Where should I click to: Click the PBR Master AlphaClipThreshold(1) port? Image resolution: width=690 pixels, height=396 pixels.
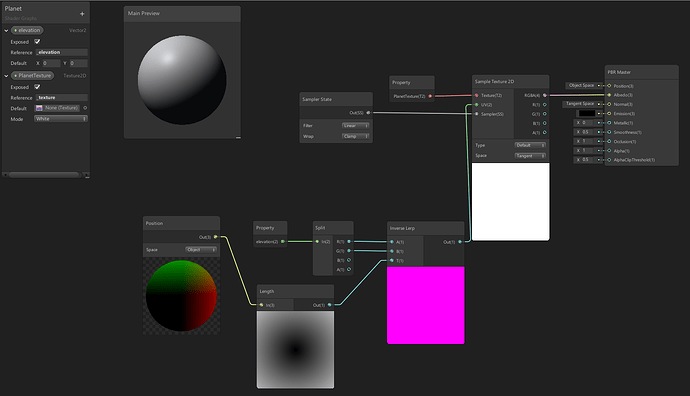pos(609,160)
